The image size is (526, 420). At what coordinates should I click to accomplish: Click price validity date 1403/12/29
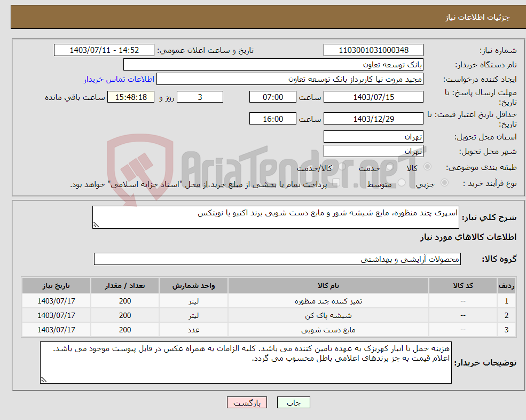(373, 119)
